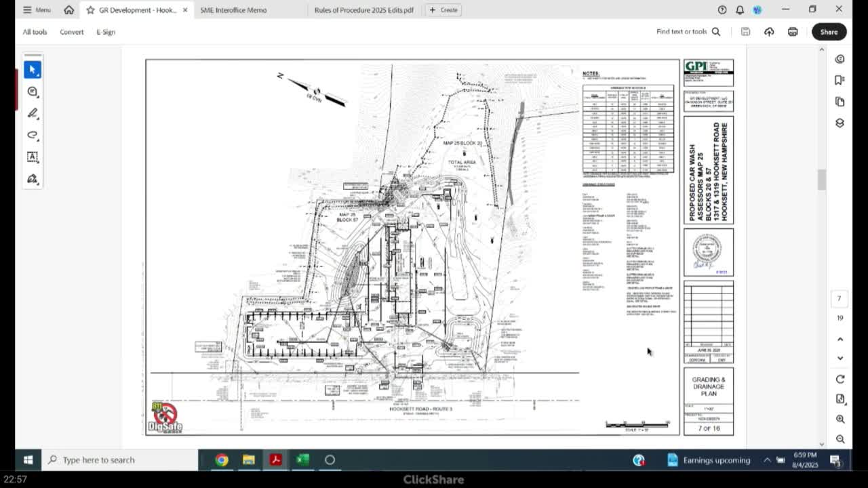The image size is (868, 488).
Task: Click the zoom magnifier tool in left toolbar
Action: (x=33, y=91)
